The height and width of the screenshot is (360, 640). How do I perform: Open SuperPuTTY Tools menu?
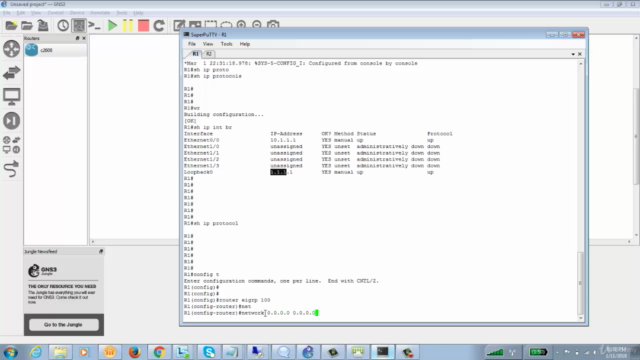pos(227,44)
